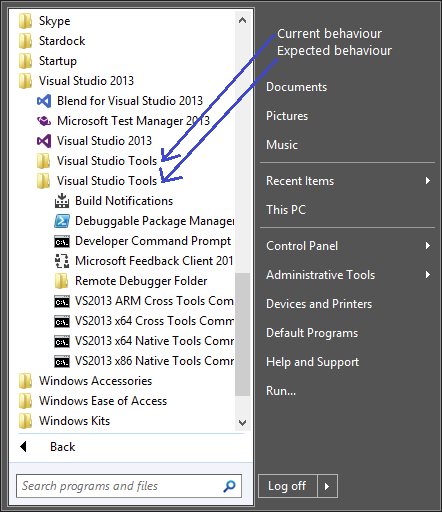Click the programs list scrollbar thumb
Viewport: 442px width, 513px height.
pos(242,334)
